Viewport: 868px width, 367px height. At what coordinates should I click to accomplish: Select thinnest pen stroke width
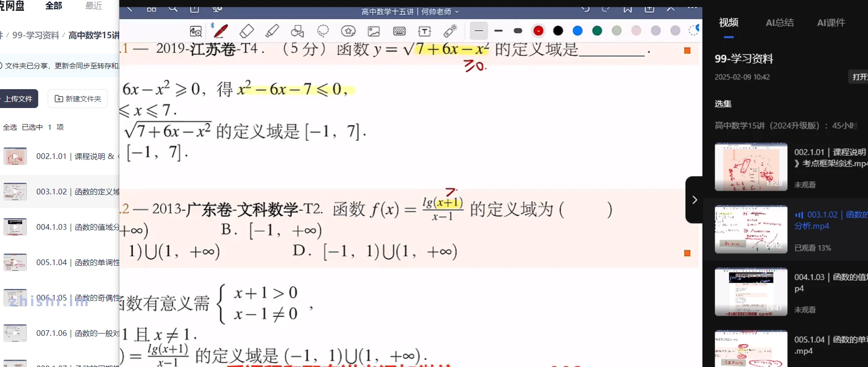coord(479,31)
